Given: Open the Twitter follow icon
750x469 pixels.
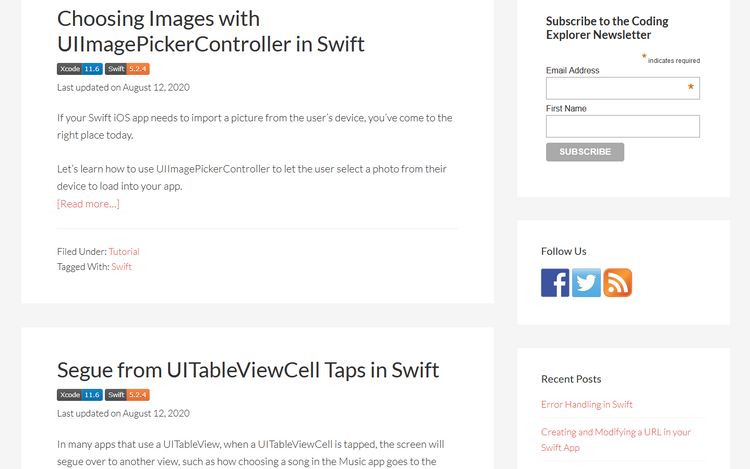Looking at the screenshot, I should (x=586, y=283).
